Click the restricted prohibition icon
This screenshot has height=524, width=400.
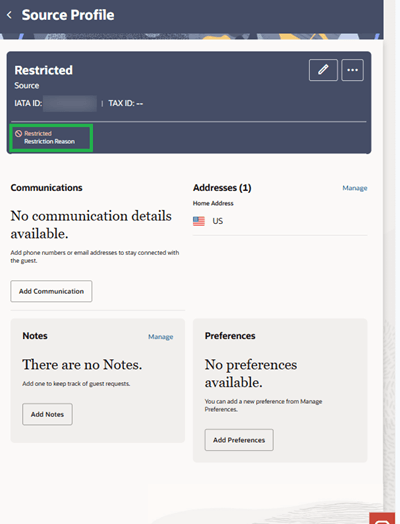click(18, 133)
